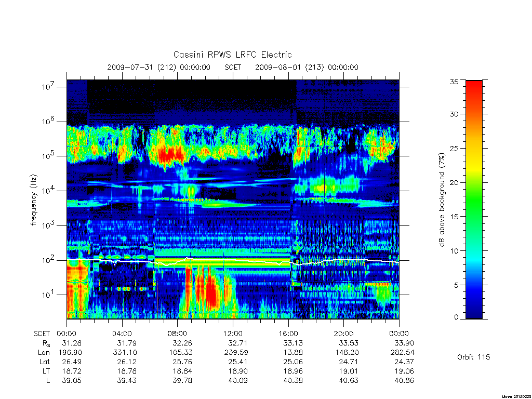Click L value '40.09'
Screen dimensions: 532x399
238,381
